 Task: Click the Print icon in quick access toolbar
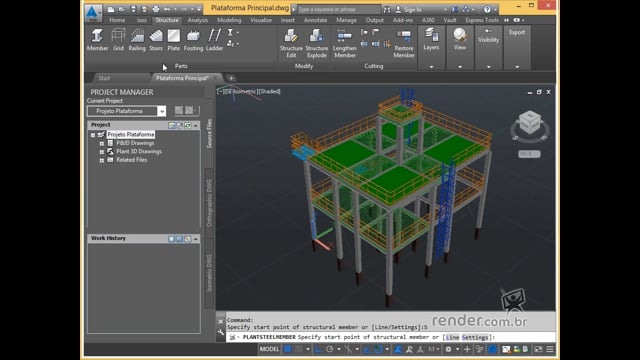156,9
